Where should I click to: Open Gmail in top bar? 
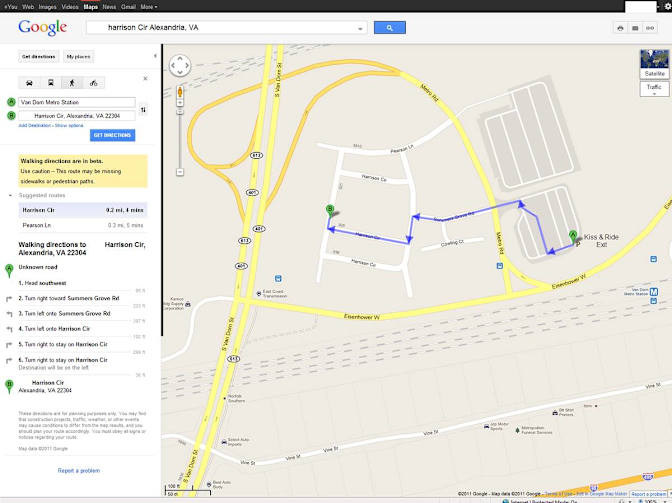(128, 7)
